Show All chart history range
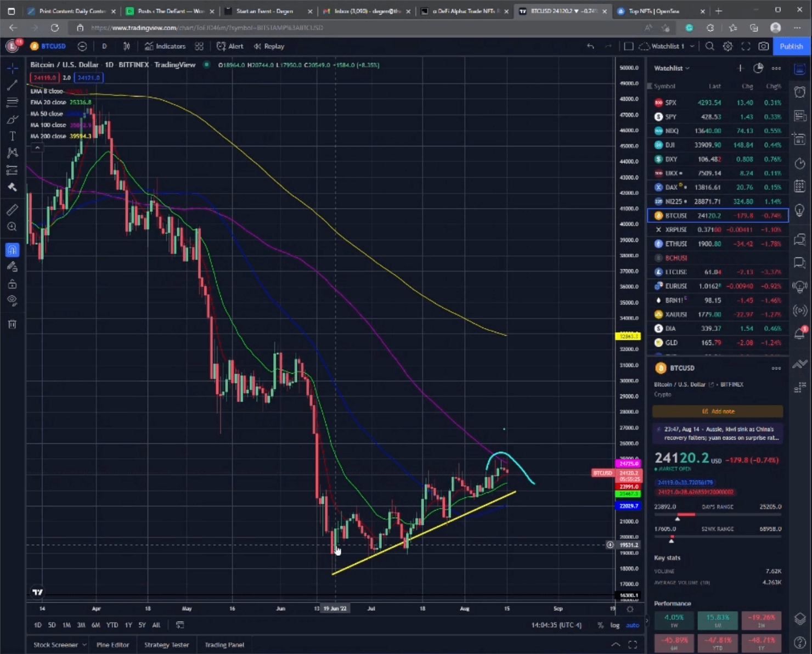812x654 pixels. 156,625
